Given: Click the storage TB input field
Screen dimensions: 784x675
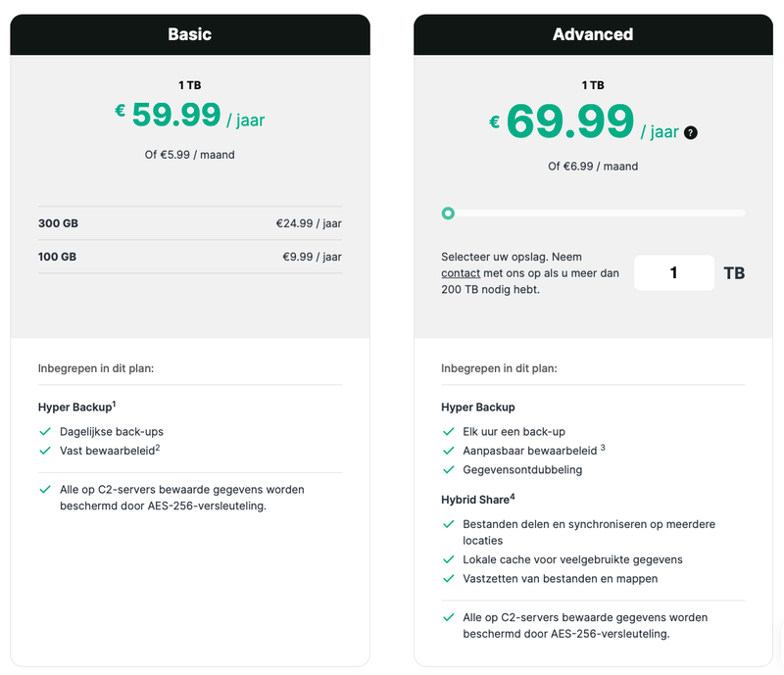Looking at the screenshot, I should 674,273.
